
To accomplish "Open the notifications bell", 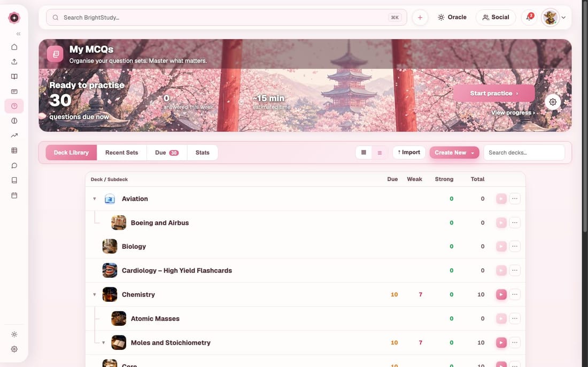I will 529,17.
